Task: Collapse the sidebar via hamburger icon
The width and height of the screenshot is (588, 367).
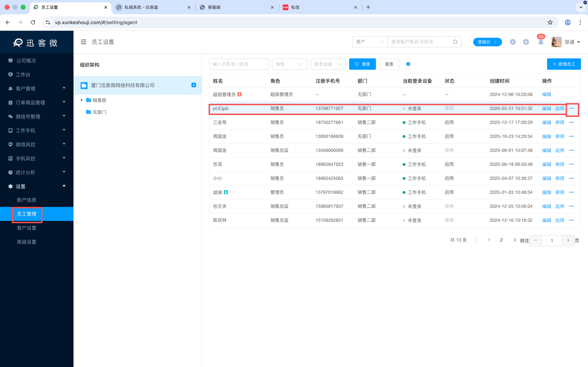Action: (84, 42)
